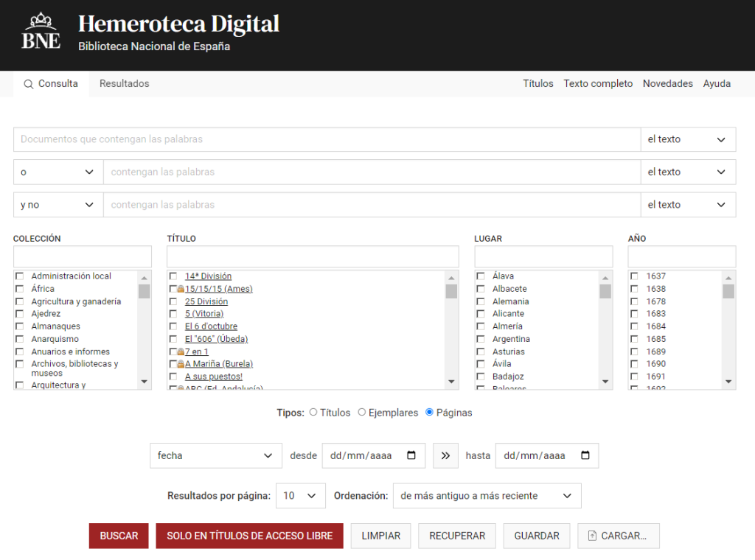Screen dimensions: 755x560
Task: Open the El 6 d'octubre title link
Action: [211, 326]
